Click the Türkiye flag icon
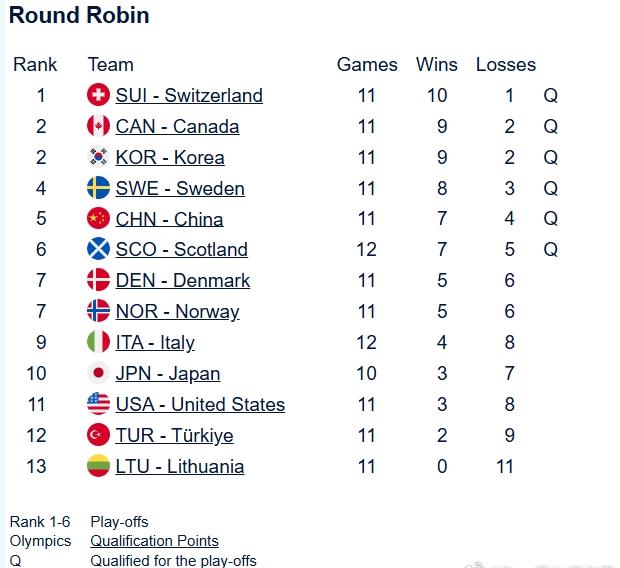The image size is (620, 568). pos(98,435)
